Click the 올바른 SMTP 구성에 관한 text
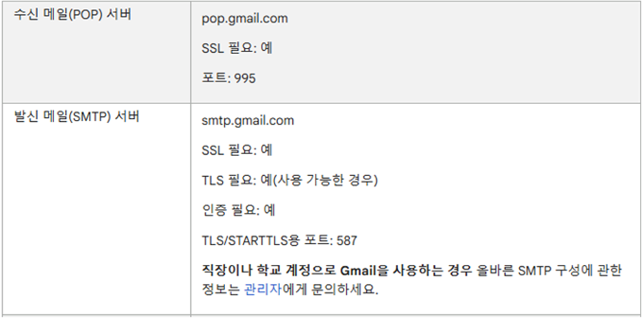This screenshot has height=319, width=644. (549, 271)
